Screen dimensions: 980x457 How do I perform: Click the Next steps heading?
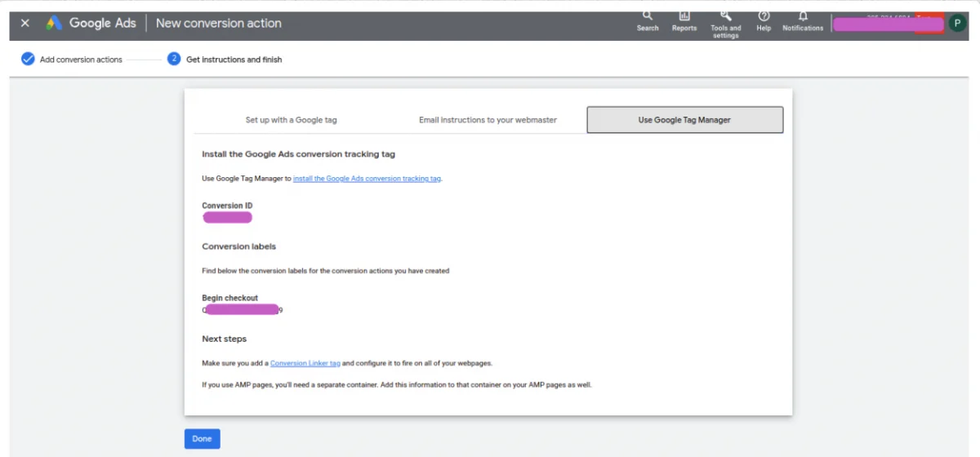pyautogui.click(x=224, y=339)
